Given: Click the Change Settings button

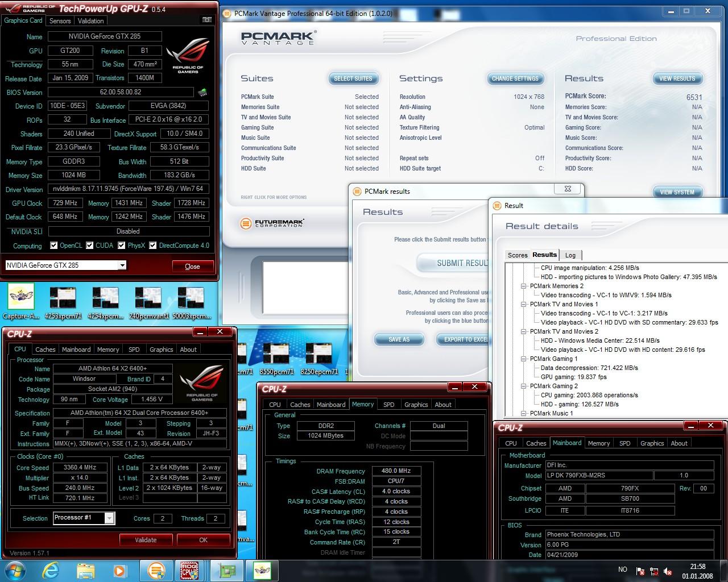Looking at the screenshot, I should click(x=515, y=78).
